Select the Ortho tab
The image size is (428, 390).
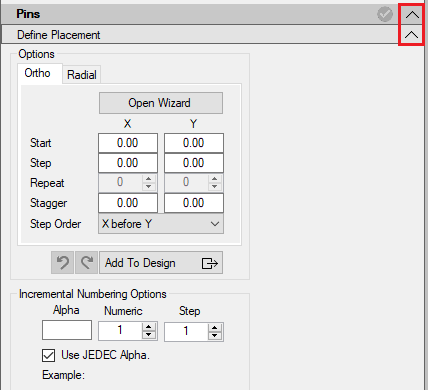tap(38, 73)
